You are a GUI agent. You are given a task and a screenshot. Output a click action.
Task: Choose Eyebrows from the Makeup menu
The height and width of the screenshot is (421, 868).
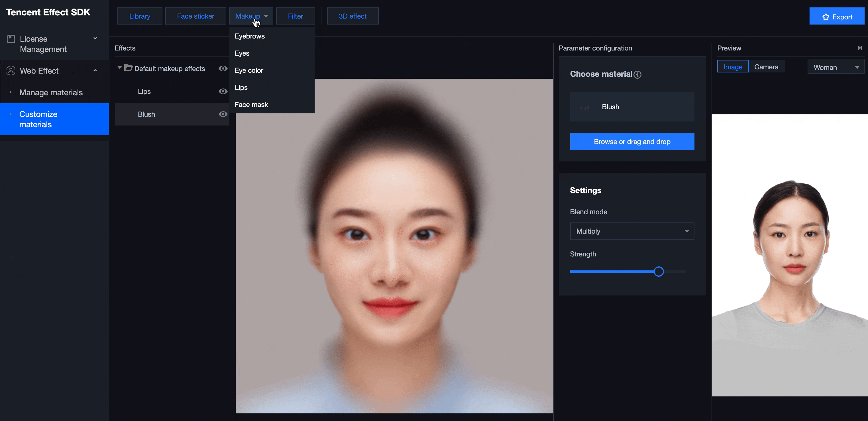[250, 36]
